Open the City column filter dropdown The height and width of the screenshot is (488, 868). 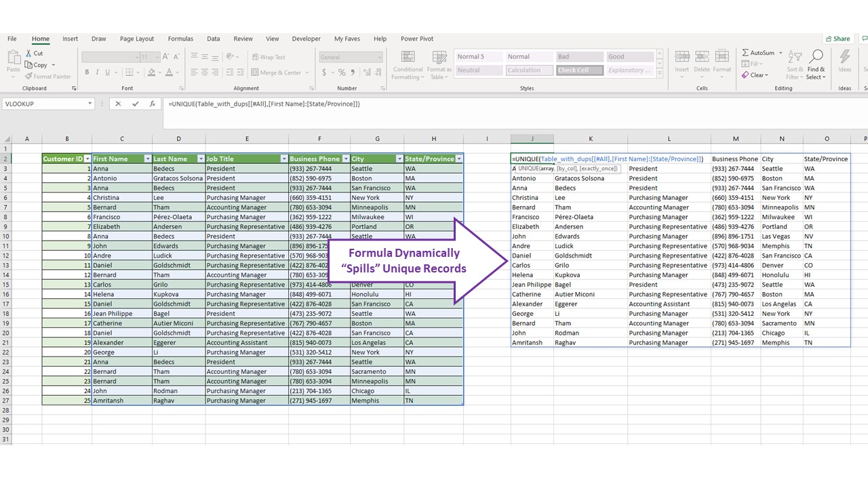click(x=399, y=159)
